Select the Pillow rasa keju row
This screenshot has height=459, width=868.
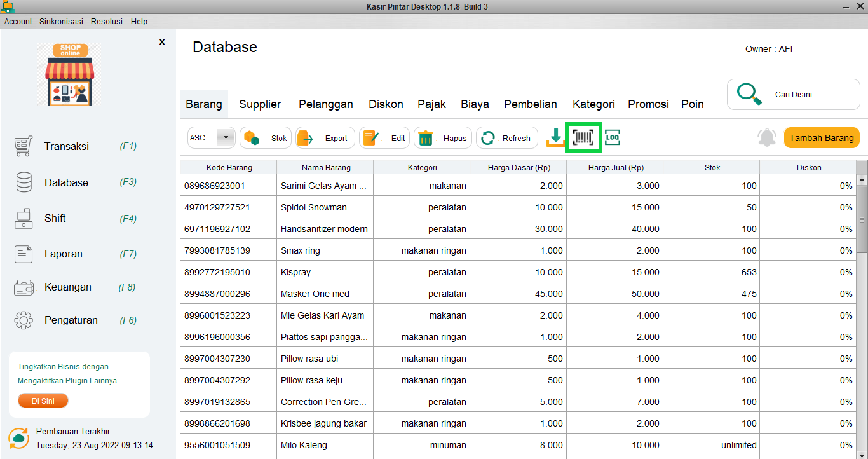(x=518, y=380)
